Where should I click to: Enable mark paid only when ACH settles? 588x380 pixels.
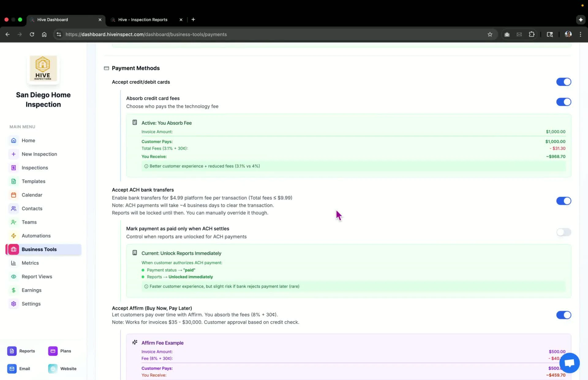[563, 232]
